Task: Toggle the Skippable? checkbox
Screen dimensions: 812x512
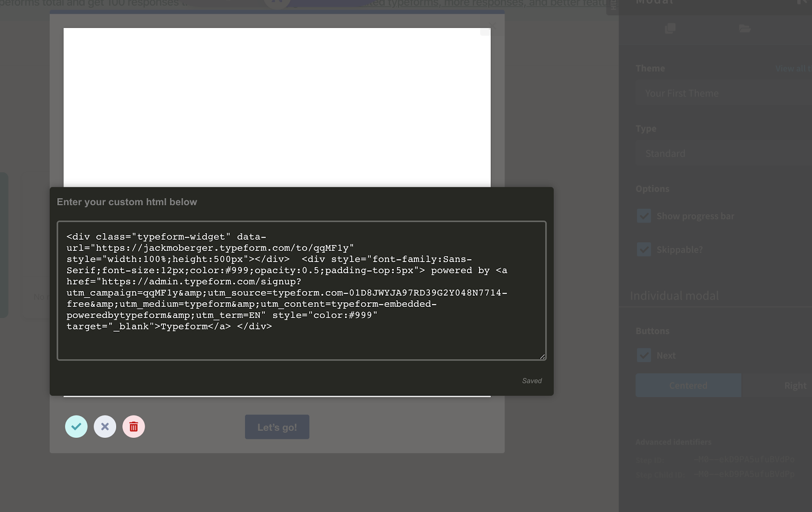Action: point(644,249)
